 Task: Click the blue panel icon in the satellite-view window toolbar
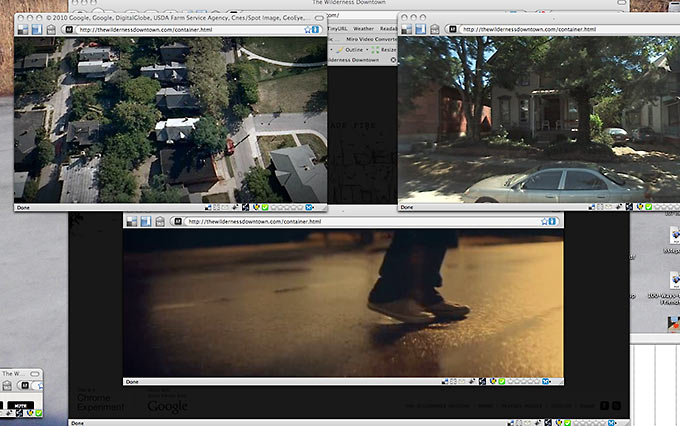[x=37, y=29]
